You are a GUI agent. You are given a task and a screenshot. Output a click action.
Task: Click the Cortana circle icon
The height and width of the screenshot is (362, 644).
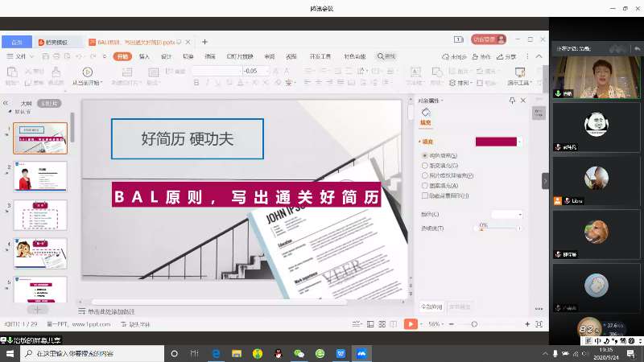pos(174,353)
